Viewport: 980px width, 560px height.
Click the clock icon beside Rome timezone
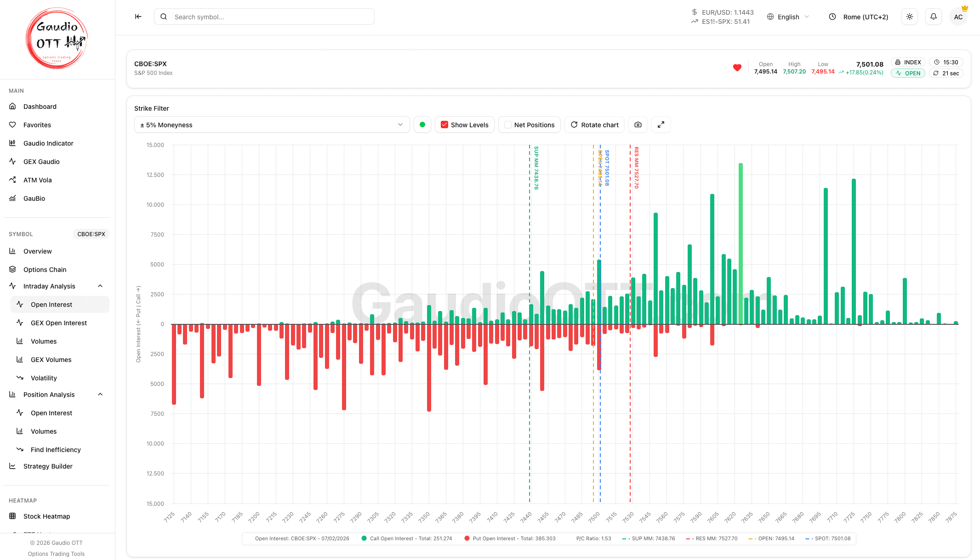point(832,17)
